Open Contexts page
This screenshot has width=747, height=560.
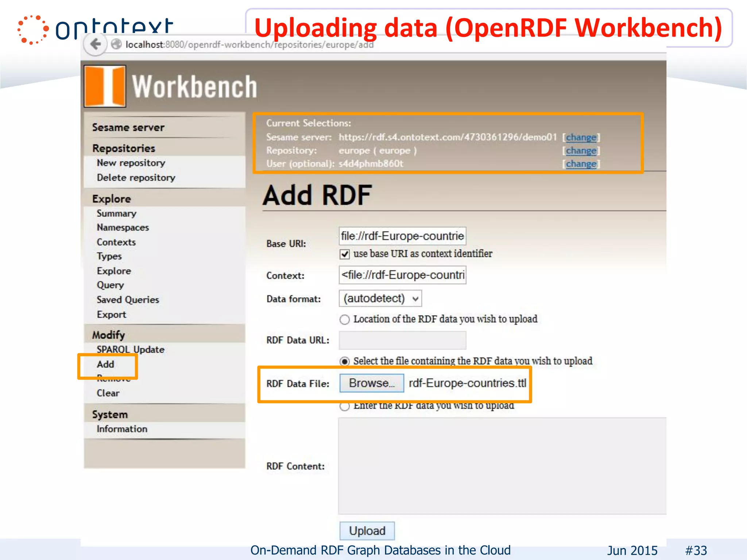pos(116,242)
